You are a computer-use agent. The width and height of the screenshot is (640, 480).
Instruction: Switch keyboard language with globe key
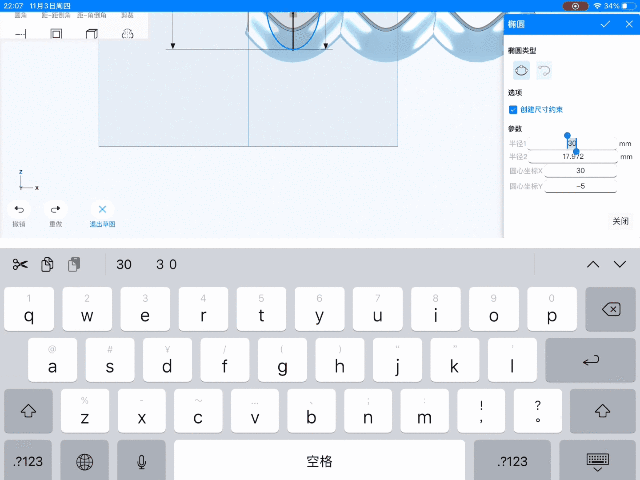tap(85, 461)
